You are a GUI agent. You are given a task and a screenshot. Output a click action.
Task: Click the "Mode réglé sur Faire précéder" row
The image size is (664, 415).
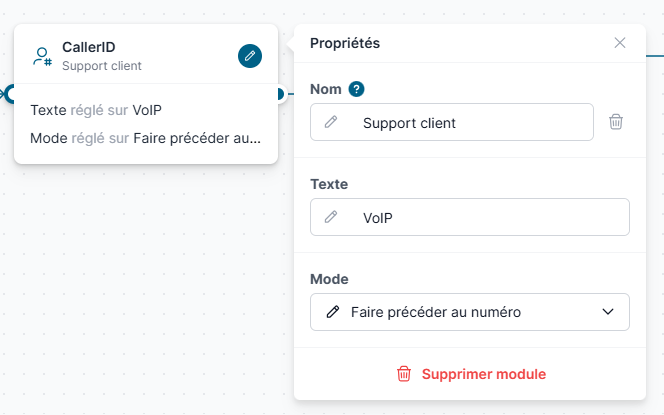tap(146, 138)
